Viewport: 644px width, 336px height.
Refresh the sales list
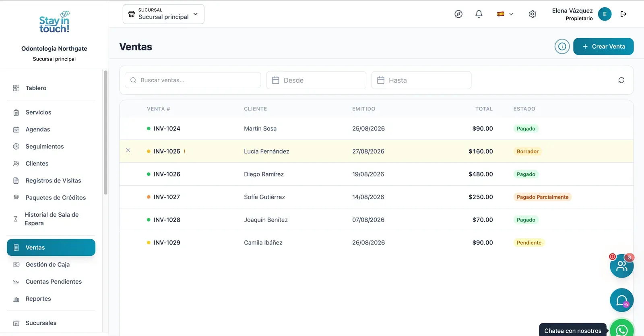[x=621, y=80]
